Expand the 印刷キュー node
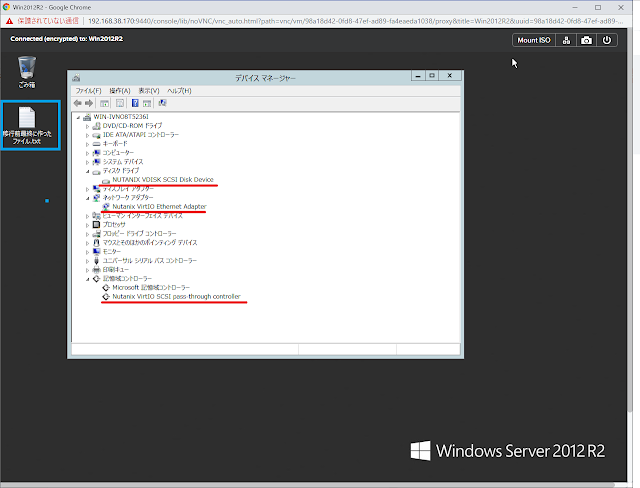The height and width of the screenshot is (488, 640). pyautogui.click(x=87, y=270)
